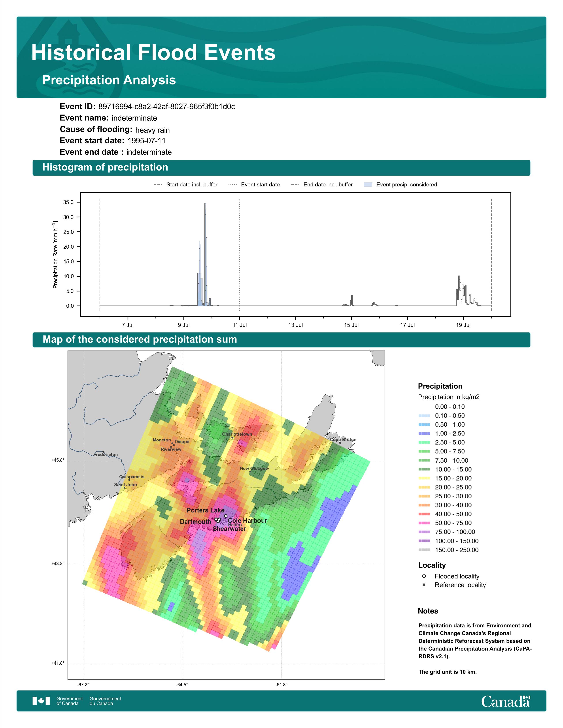Click the Flooded locality legend circle icon

point(424,576)
